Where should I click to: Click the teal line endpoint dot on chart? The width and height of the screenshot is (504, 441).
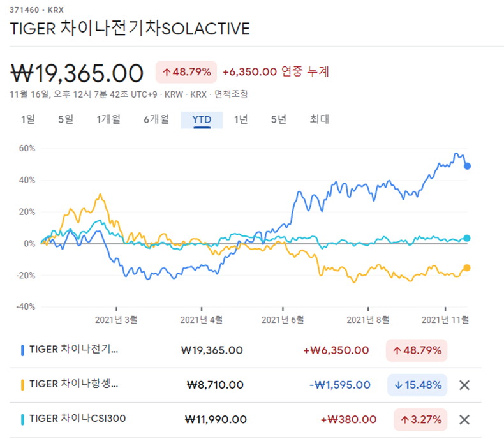click(x=467, y=238)
